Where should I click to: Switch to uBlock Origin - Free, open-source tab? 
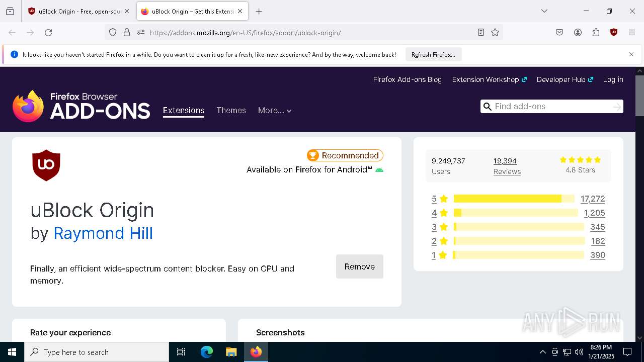(78, 11)
